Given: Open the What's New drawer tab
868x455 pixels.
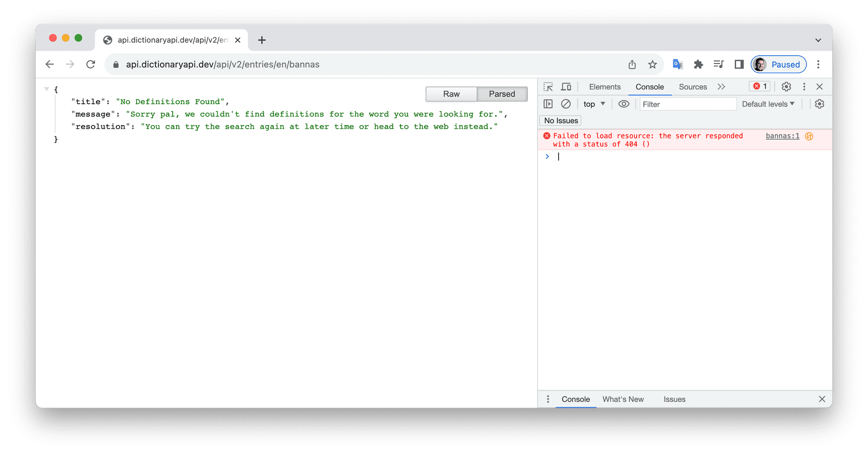Looking at the screenshot, I should coord(623,399).
